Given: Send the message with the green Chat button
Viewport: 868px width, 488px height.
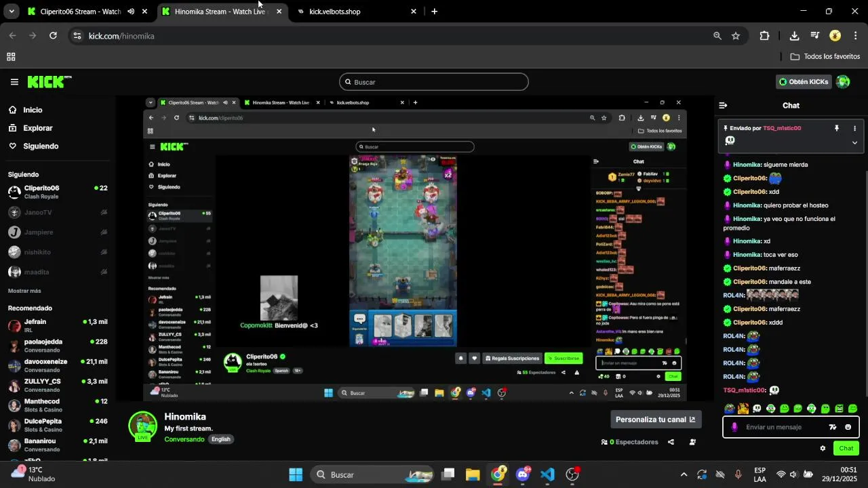Looking at the screenshot, I should click(846, 448).
